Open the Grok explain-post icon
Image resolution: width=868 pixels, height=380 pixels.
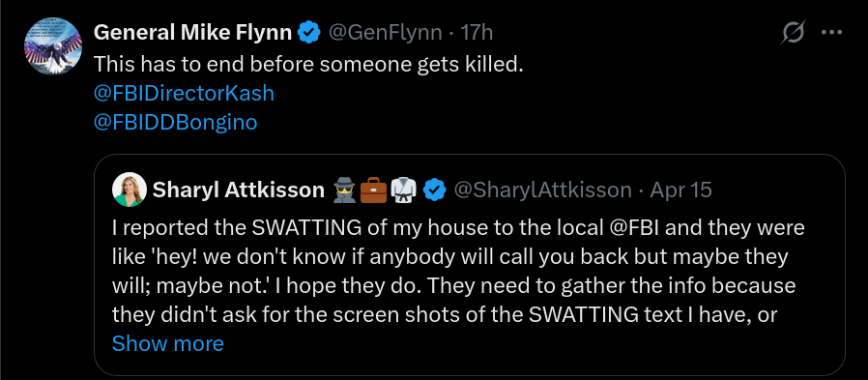click(793, 33)
